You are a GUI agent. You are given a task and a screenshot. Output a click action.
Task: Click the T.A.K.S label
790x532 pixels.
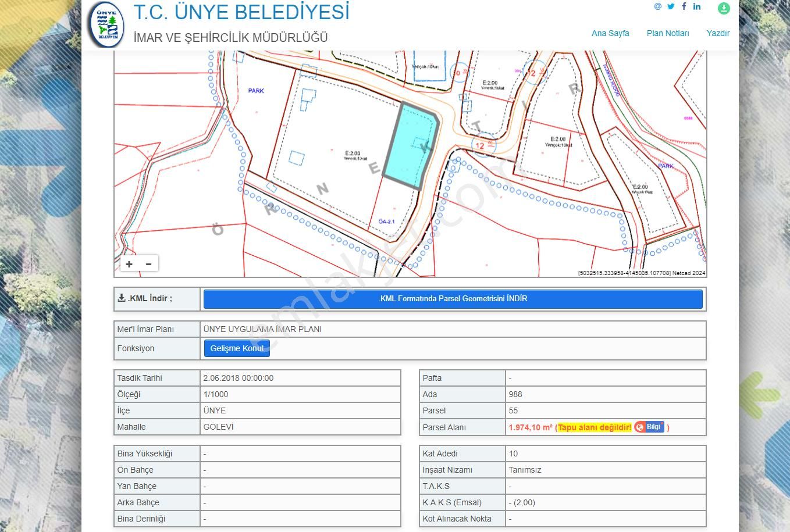[x=436, y=486]
